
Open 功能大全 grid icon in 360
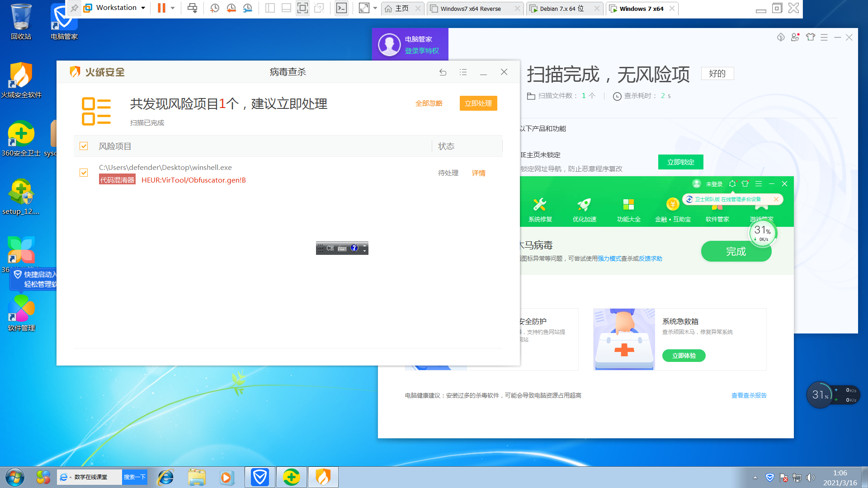[x=629, y=210]
